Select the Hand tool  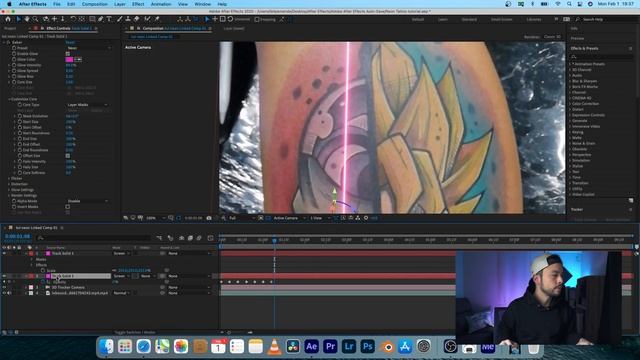point(27,19)
